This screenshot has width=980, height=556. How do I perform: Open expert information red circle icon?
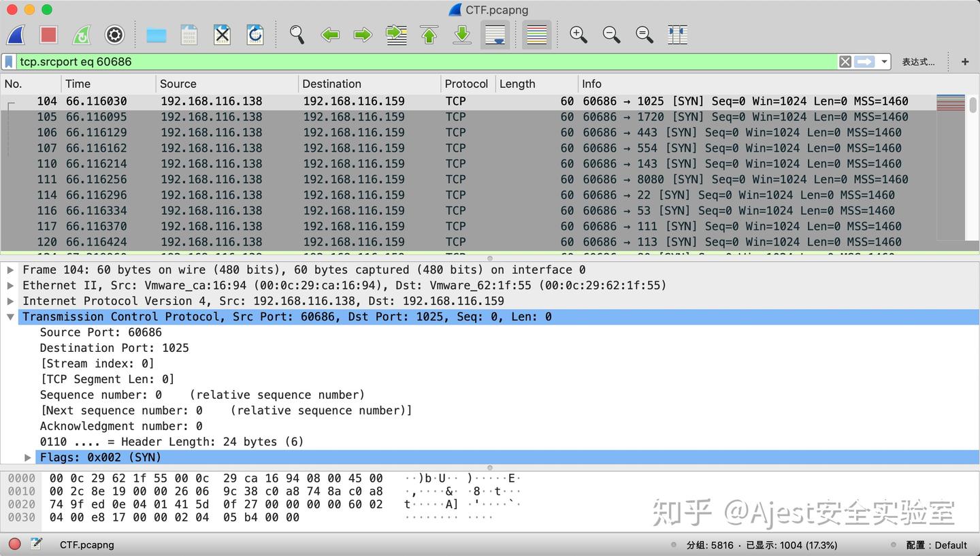click(x=14, y=544)
